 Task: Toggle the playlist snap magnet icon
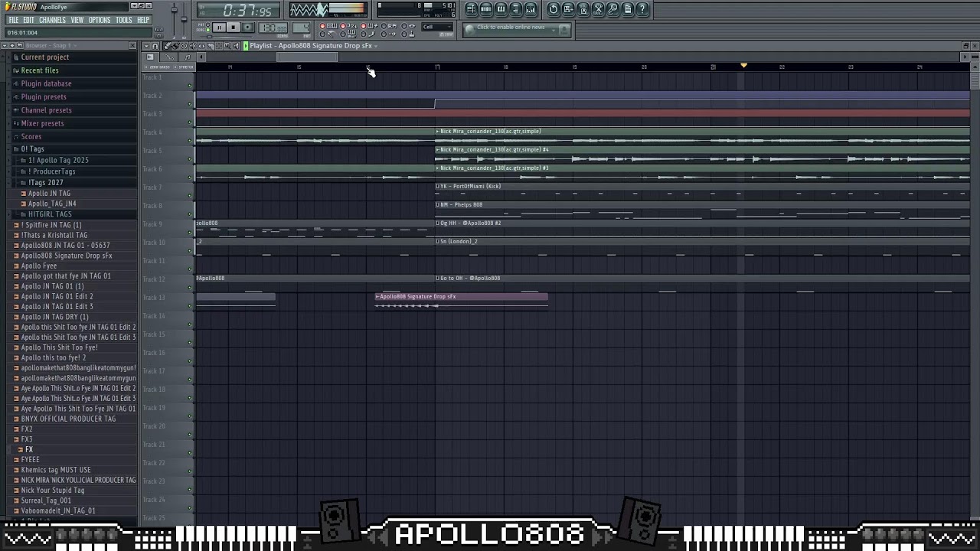(x=155, y=46)
